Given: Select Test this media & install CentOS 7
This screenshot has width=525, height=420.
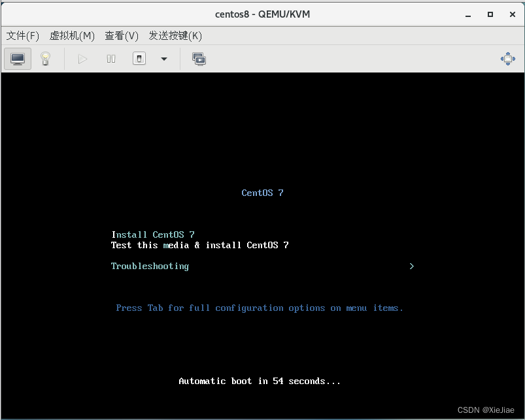Looking at the screenshot, I should 200,245.
